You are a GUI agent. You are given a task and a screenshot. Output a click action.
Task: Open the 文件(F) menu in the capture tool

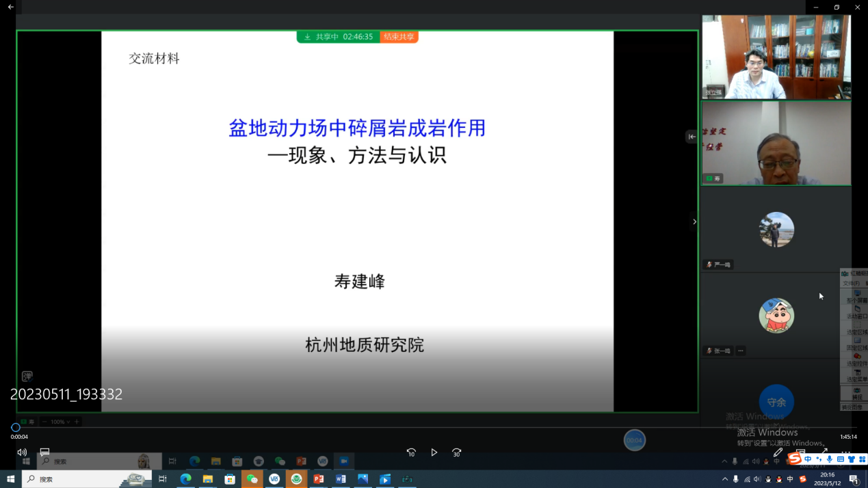[851, 283]
